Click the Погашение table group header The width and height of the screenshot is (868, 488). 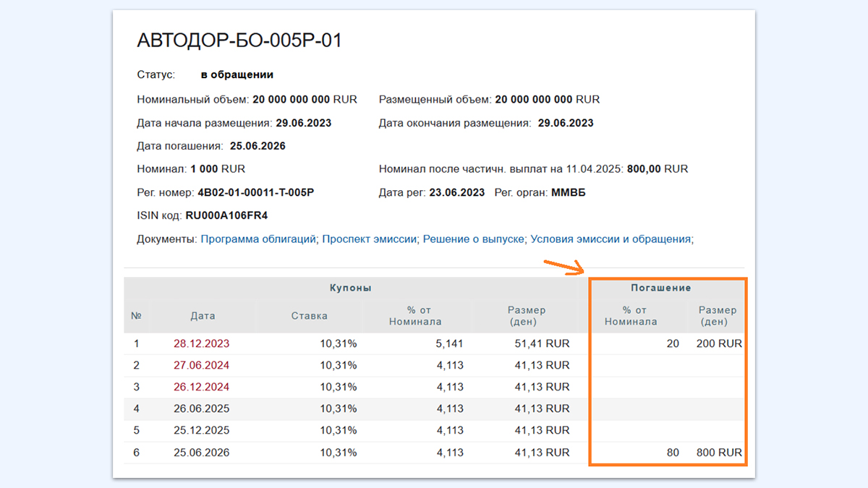tap(660, 288)
